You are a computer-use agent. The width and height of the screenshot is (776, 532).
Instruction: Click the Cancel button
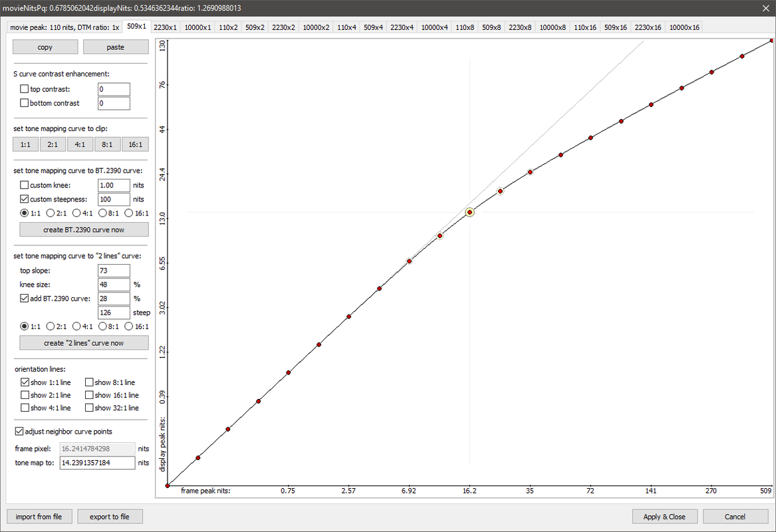point(735,517)
